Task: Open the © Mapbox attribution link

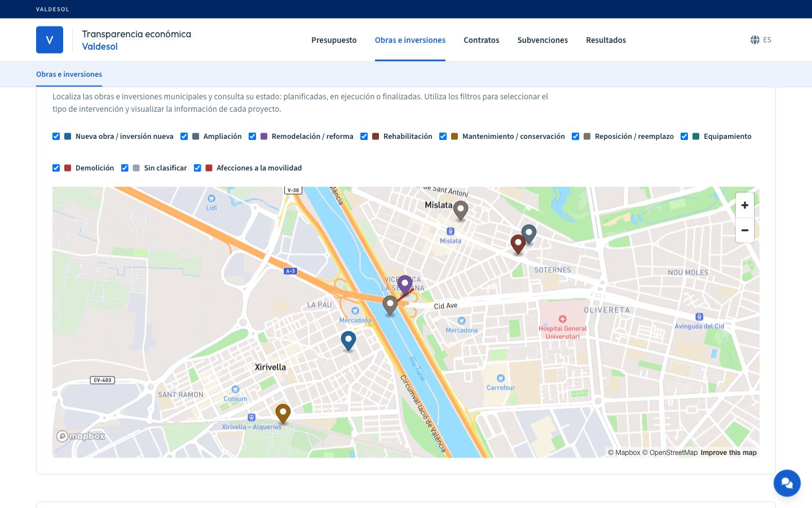Action: [x=624, y=453]
